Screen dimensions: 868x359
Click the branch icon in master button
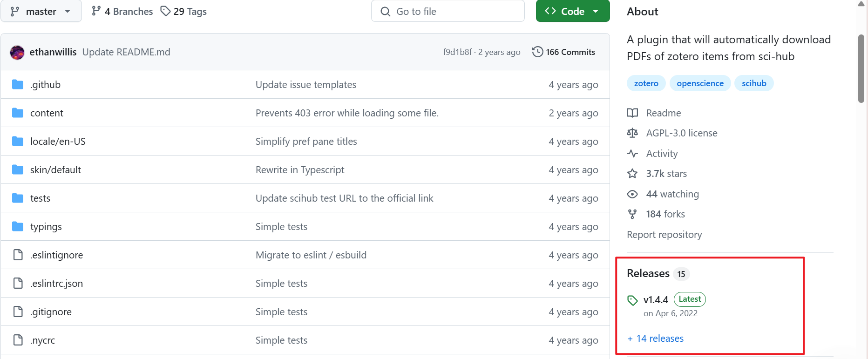click(x=15, y=11)
